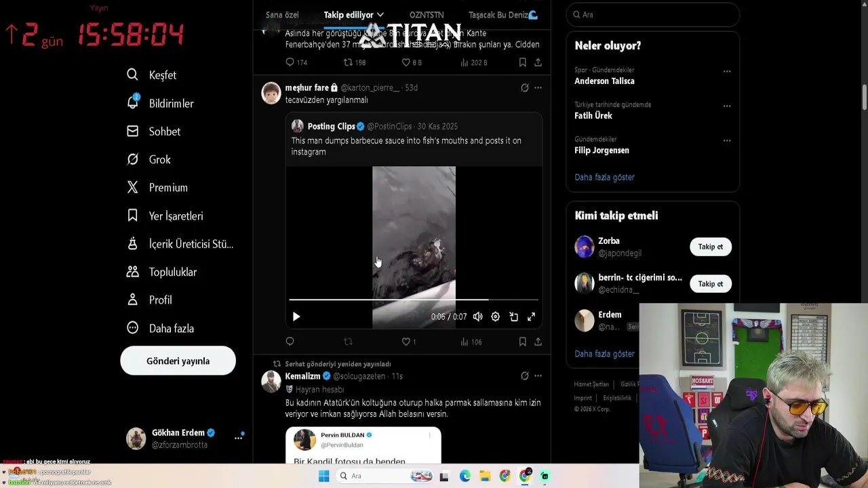This screenshot has height=488, width=868.
Task: Open Filip Jorgensen trend
Action: 601,150
